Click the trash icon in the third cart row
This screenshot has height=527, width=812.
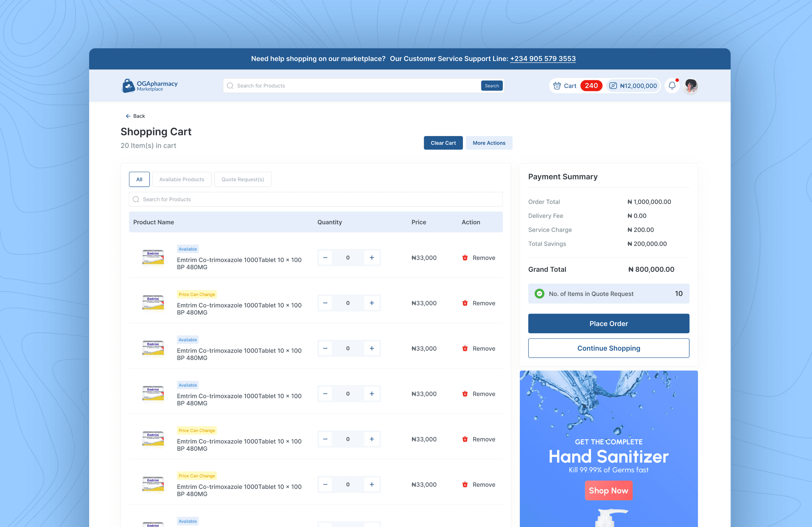coord(465,348)
